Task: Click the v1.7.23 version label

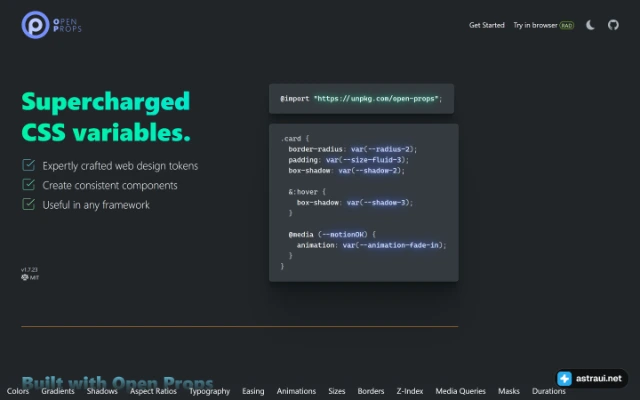Action: click(29, 269)
